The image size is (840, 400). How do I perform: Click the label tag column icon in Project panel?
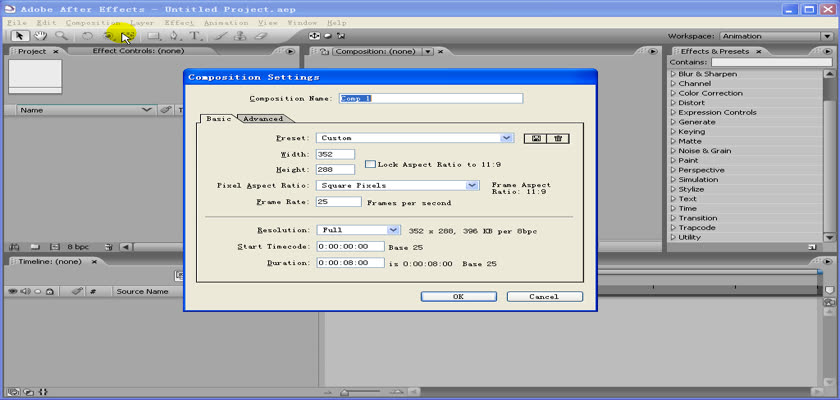166,110
